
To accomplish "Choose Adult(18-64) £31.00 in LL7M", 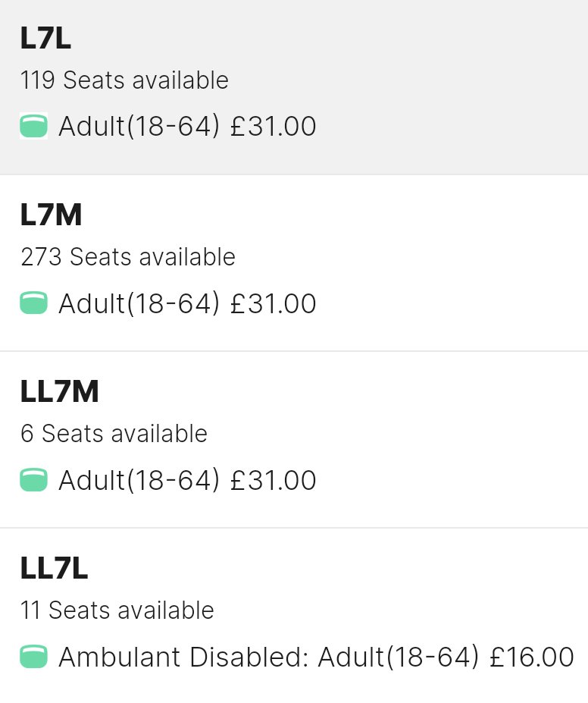I will [x=187, y=480].
